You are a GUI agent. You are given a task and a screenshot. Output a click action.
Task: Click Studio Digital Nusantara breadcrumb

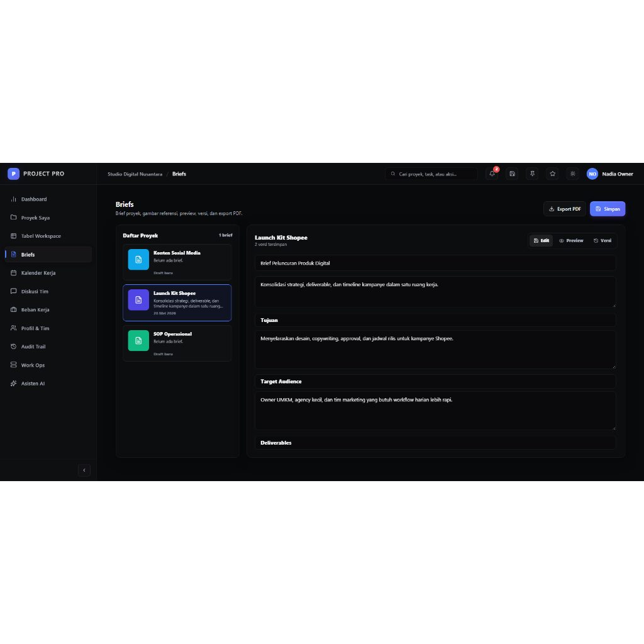(x=135, y=174)
